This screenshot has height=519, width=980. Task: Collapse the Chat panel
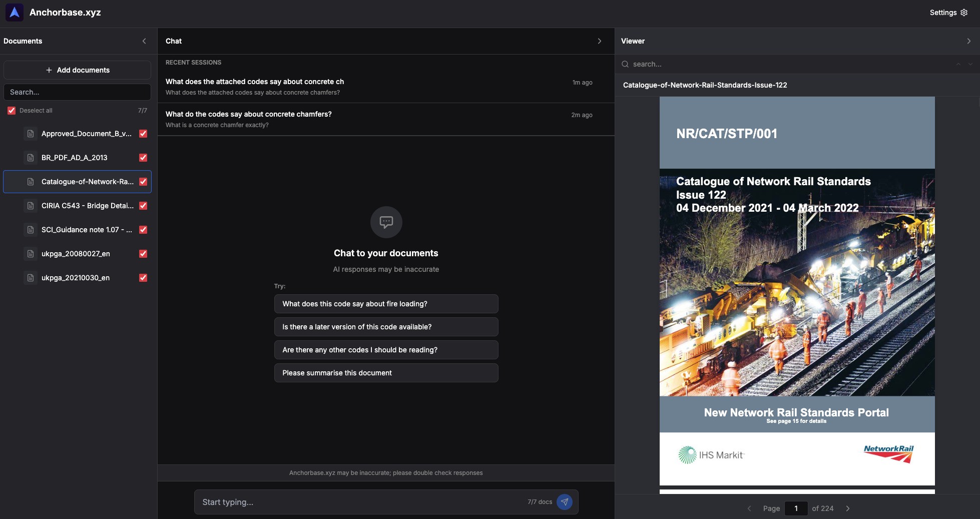(x=600, y=41)
